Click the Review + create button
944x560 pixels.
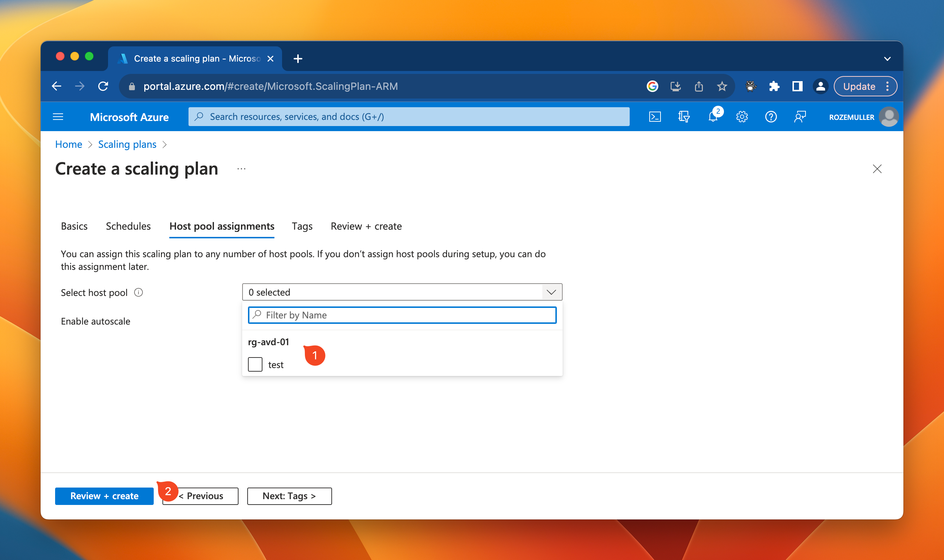click(104, 496)
